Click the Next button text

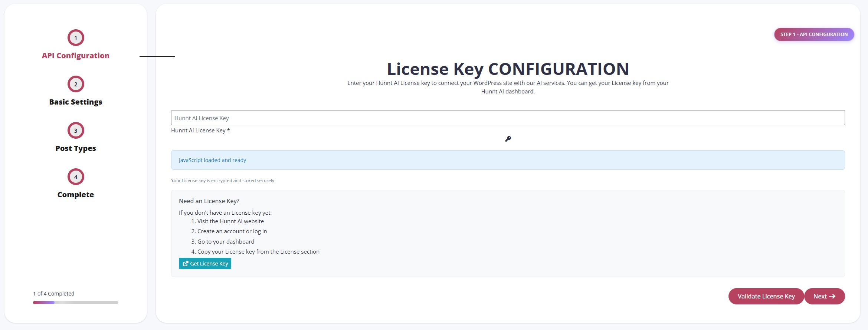point(820,296)
